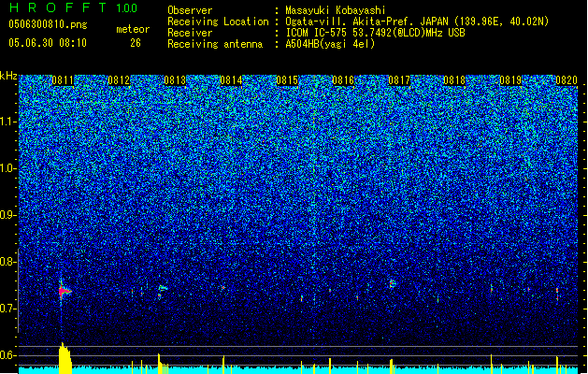Click observer name Masayuki Kobayashi

336,10
